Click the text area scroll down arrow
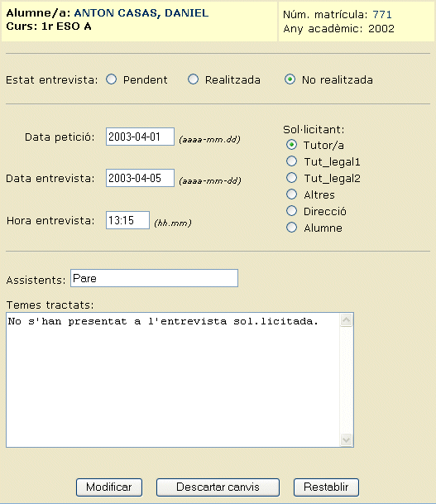 pyautogui.click(x=347, y=439)
